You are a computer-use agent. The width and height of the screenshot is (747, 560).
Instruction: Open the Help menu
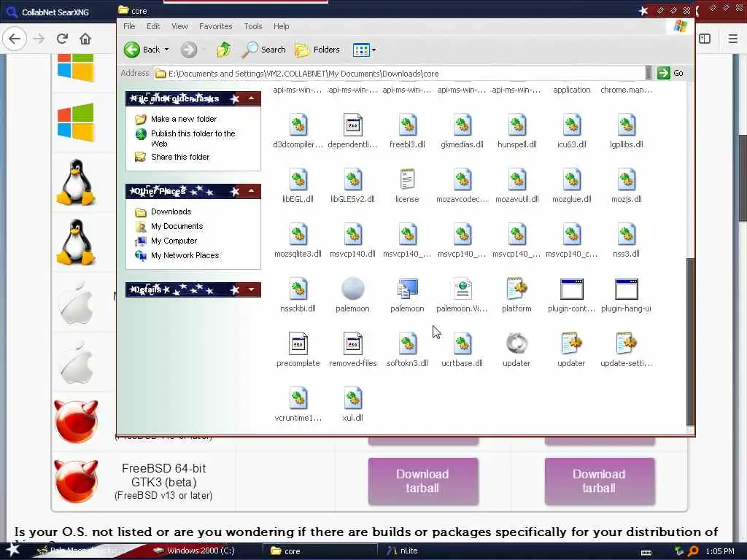pyautogui.click(x=281, y=26)
